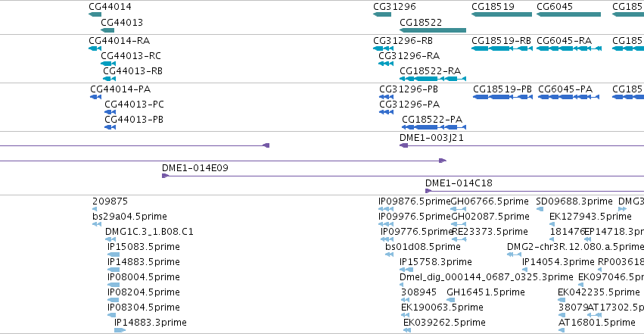The height and width of the screenshot is (334, 644).
Task: Select transcript CG18522-RA glyph
Action: pyautogui.click(x=432, y=79)
